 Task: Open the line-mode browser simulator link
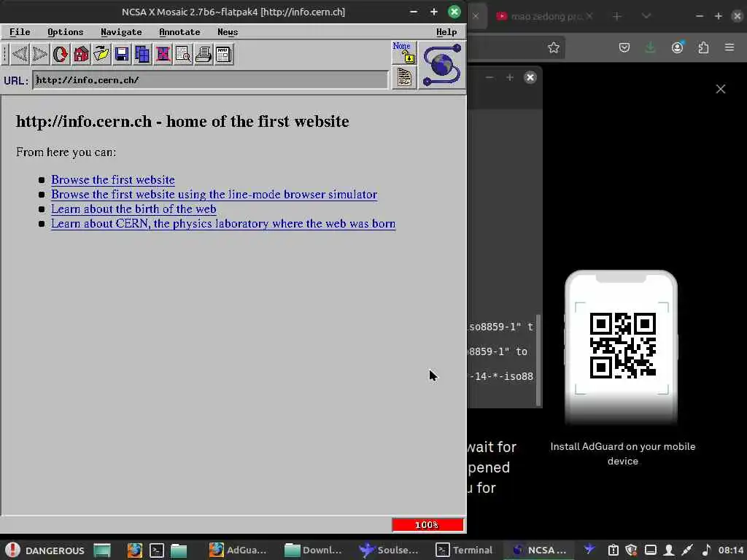click(x=214, y=194)
